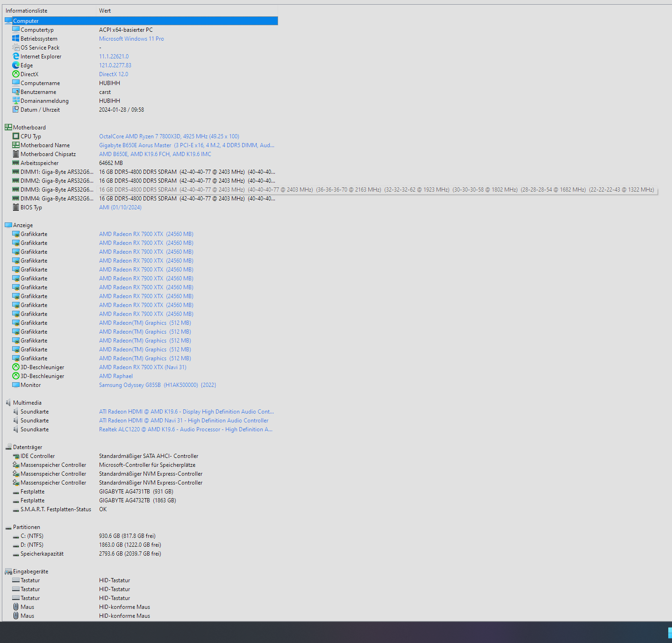Open the AMD Radeon RX 7900 XTX (Navi 31) link
Screen dimensions: 672x643
tap(143, 367)
